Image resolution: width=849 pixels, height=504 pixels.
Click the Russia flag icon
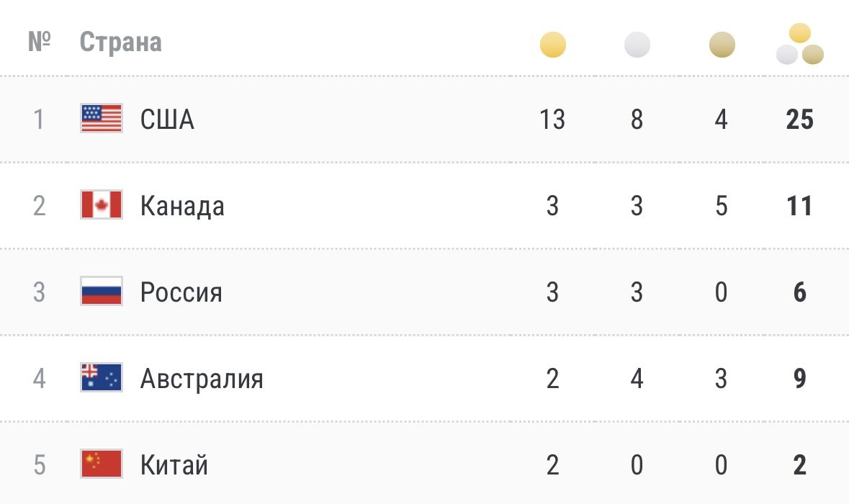[102, 292]
